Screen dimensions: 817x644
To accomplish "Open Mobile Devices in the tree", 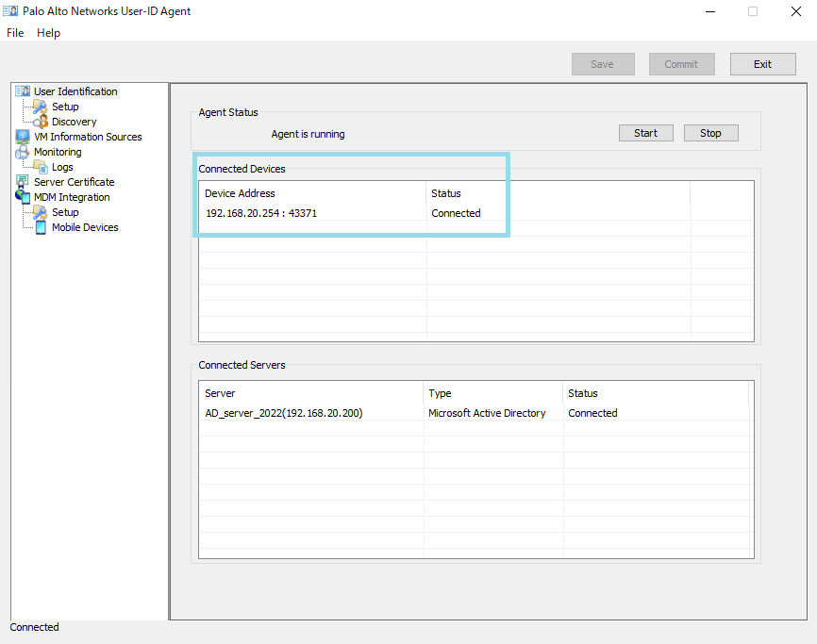I will click(85, 227).
